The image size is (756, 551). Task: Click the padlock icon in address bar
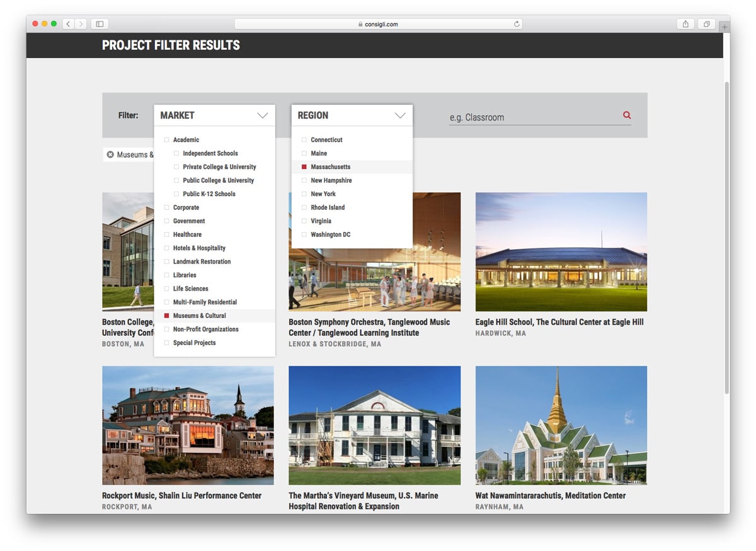coord(360,25)
